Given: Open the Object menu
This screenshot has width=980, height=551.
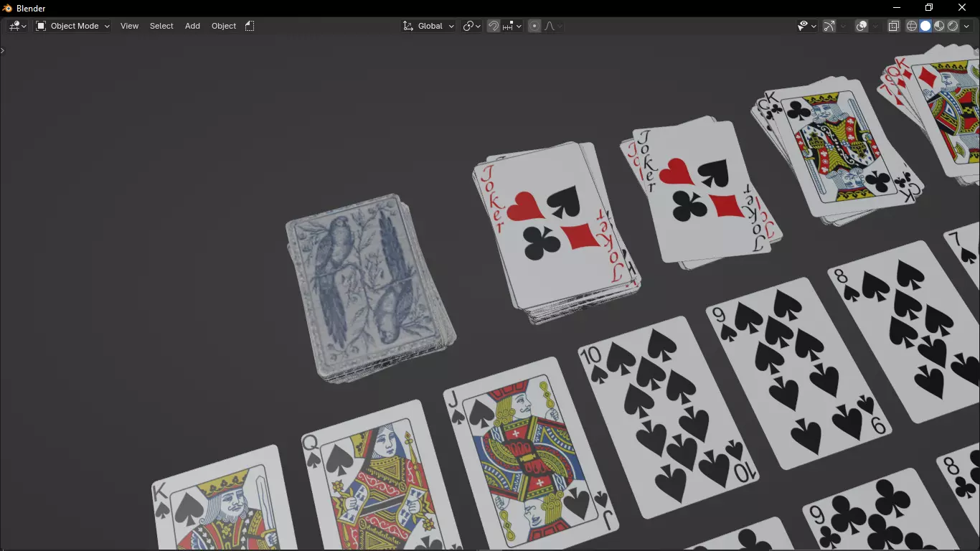Looking at the screenshot, I should (224, 26).
